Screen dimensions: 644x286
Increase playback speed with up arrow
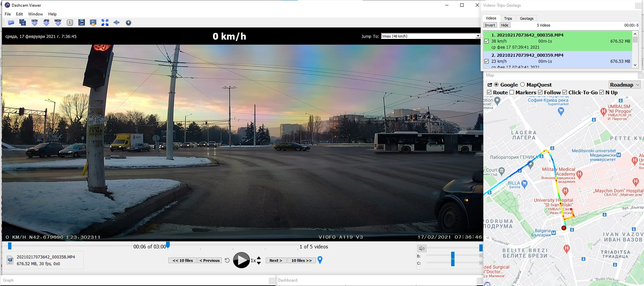coord(259,258)
